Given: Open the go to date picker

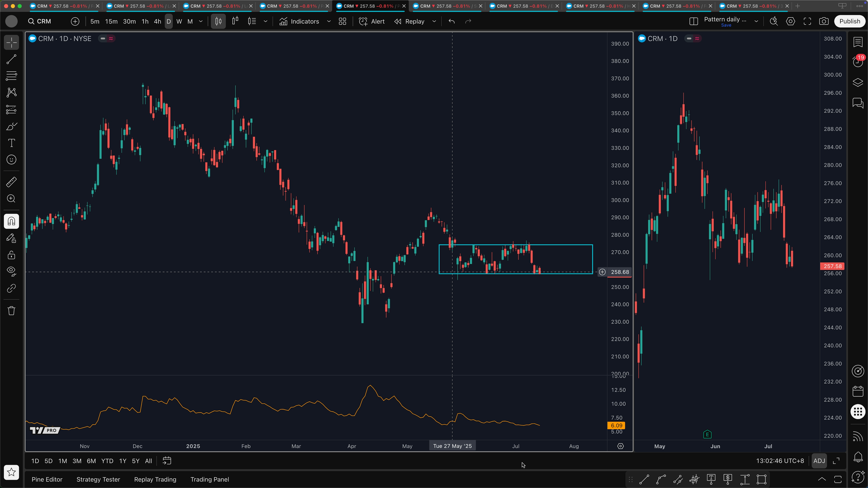Looking at the screenshot, I should point(167,461).
